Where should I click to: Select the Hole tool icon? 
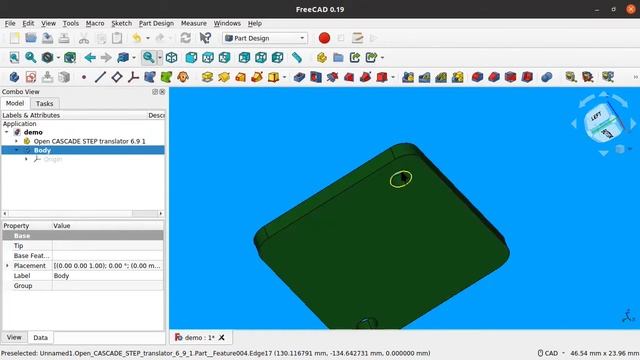click(x=316, y=77)
